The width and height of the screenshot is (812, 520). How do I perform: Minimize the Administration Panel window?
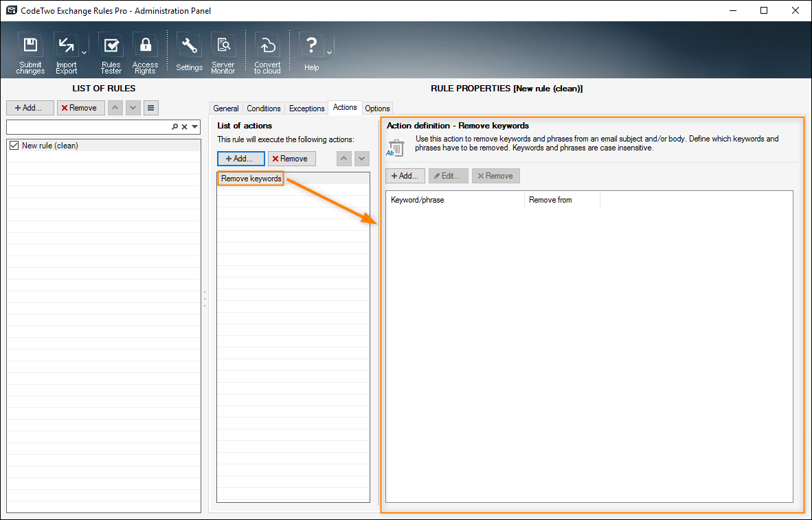point(732,10)
